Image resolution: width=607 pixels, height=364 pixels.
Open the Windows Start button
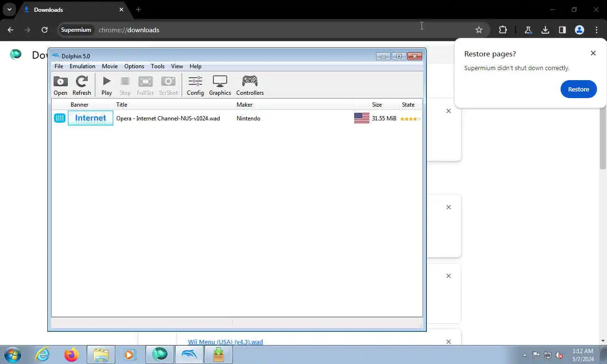pyautogui.click(x=13, y=355)
